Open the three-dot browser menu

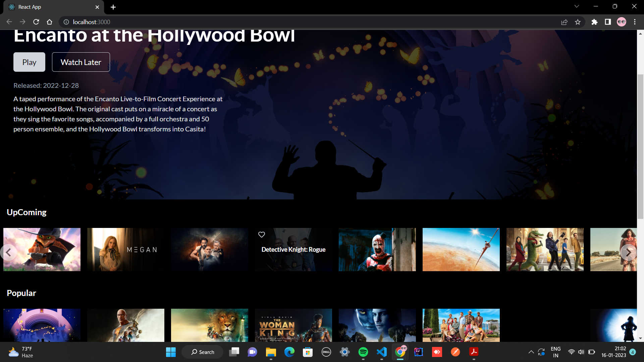point(635,22)
